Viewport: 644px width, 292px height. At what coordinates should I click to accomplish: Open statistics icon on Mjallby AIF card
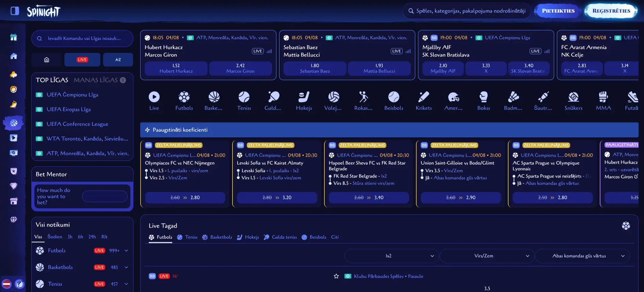click(547, 51)
